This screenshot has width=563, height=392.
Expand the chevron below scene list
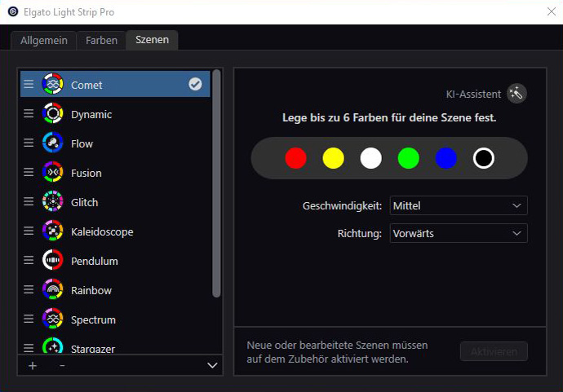tap(212, 366)
